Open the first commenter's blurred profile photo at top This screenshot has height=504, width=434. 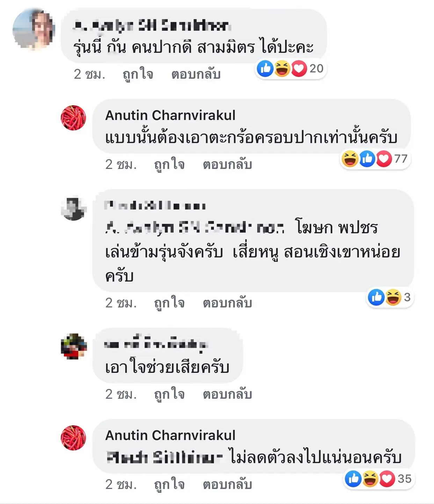34,29
